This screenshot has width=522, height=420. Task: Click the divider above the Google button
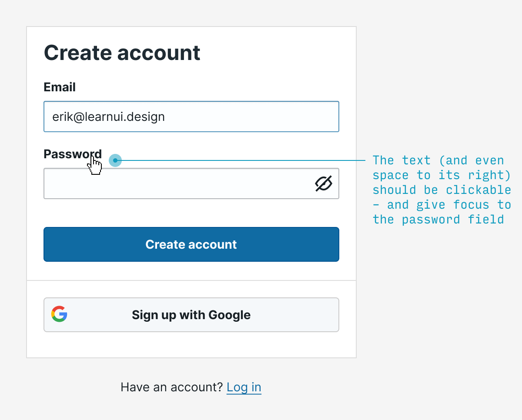pyautogui.click(x=191, y=280)
